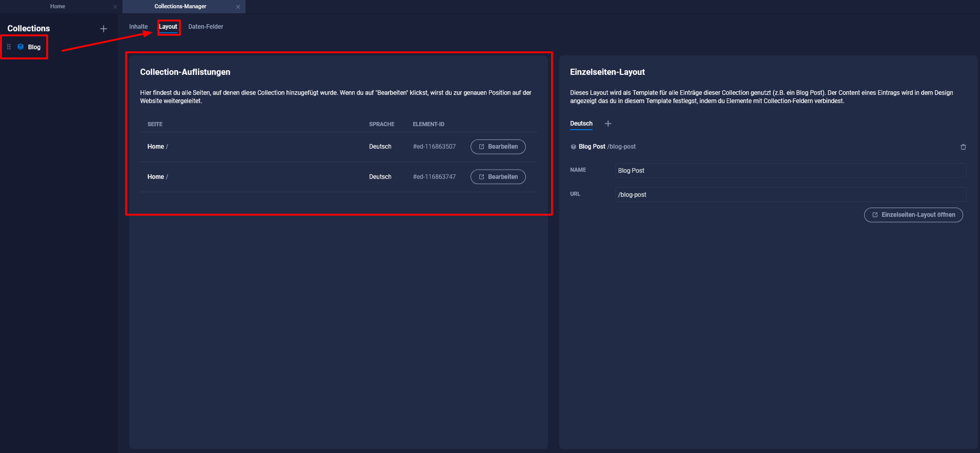
Task: Click Bearbeiten for element ed-116863507
Action: click(498, 147)
